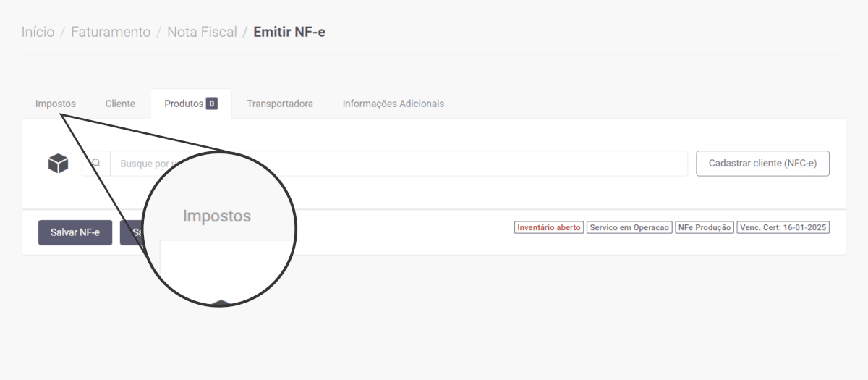The height and width of the screenshot is (380, 868).
Task: Click the NFe Produção badge
Action: 705,227
